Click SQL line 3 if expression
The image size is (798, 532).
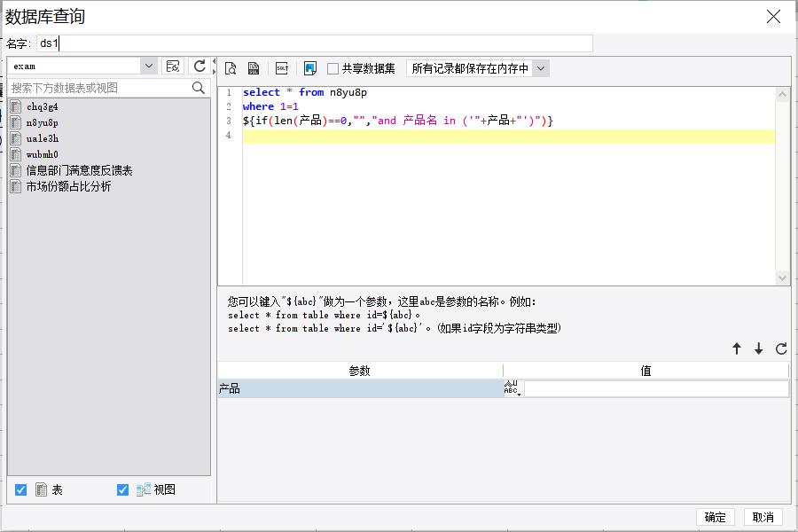[397, 121]
